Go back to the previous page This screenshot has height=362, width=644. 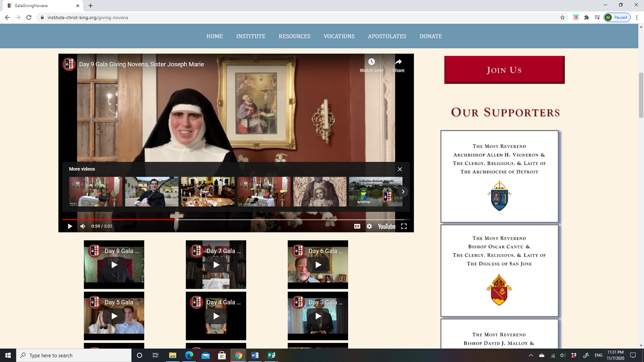coord(7,17)
